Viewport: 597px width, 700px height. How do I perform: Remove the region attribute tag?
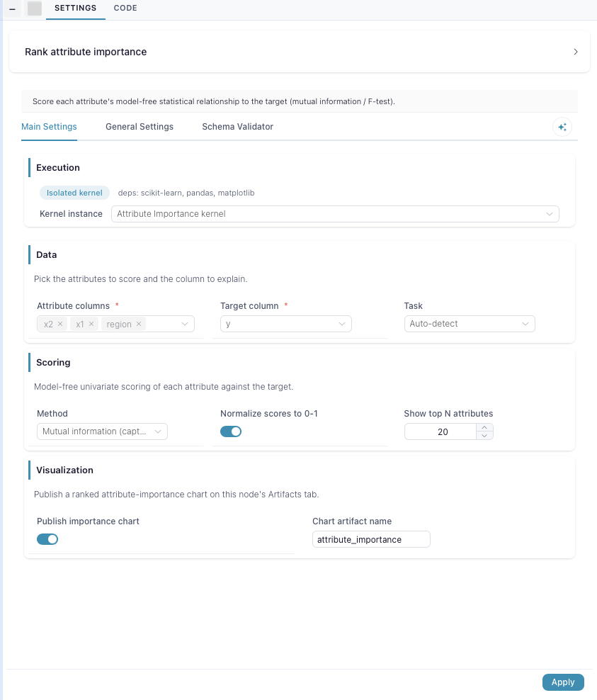click(x=139, y=324)
